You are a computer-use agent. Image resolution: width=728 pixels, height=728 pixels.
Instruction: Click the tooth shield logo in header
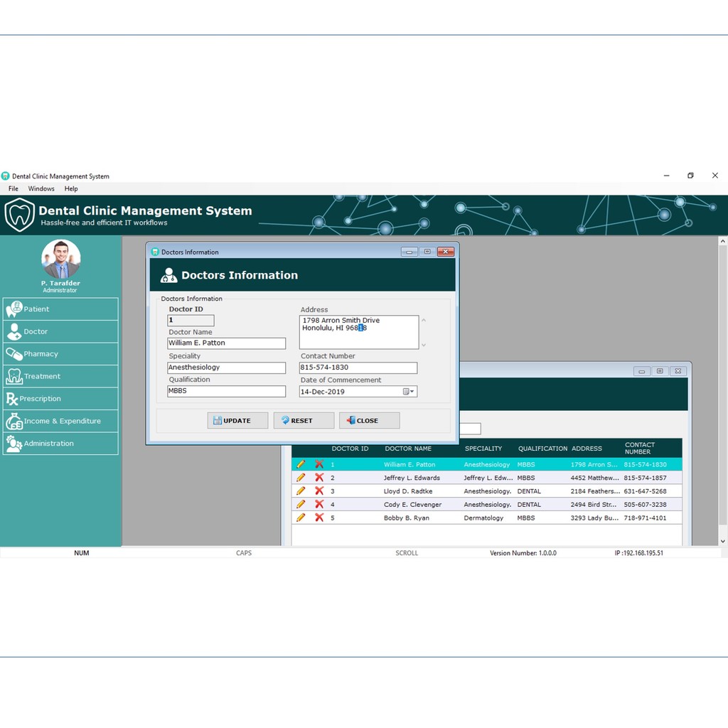tap(19, 215)
